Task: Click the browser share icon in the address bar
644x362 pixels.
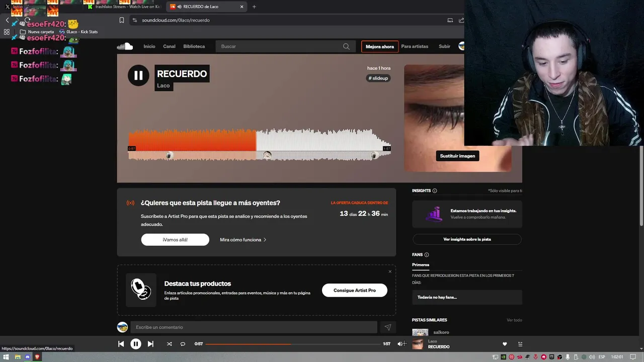Action: (x=461, y=20)
